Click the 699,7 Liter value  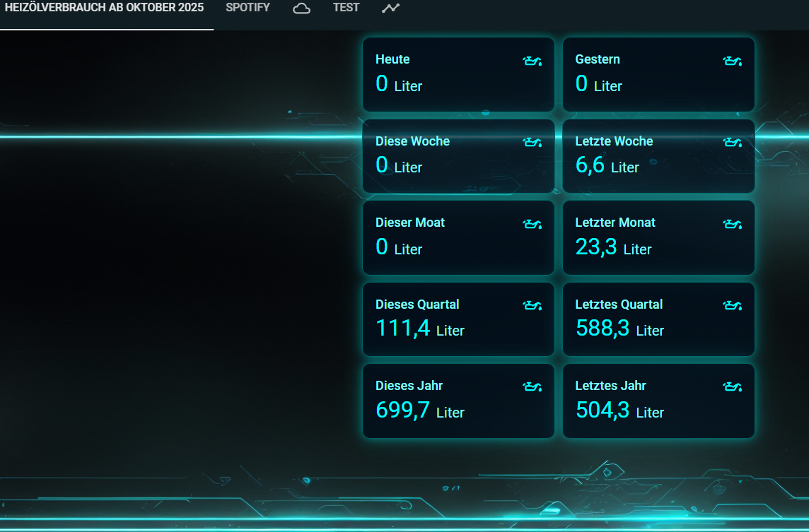click(420, 410)
